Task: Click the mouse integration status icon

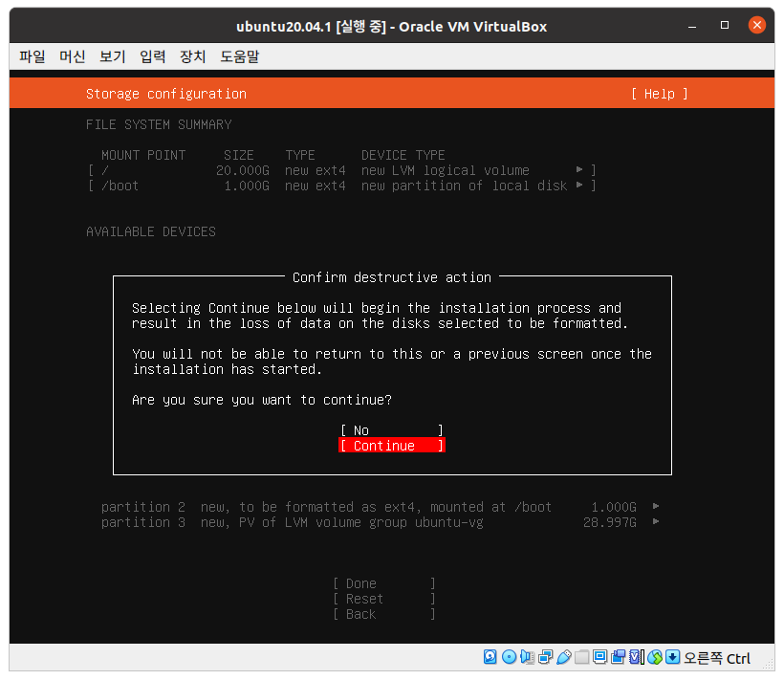Action: [x=655, y=657]
